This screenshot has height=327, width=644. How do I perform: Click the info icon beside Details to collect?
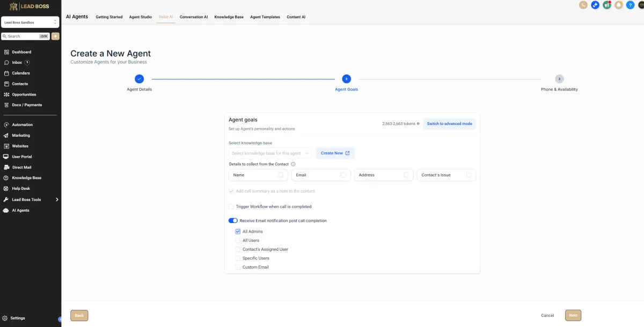pyautogui.click(x=293, y=164)
